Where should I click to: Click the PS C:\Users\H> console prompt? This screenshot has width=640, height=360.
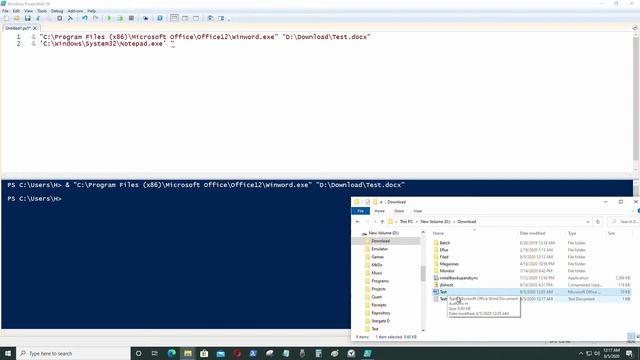click(x=34, y=199)
